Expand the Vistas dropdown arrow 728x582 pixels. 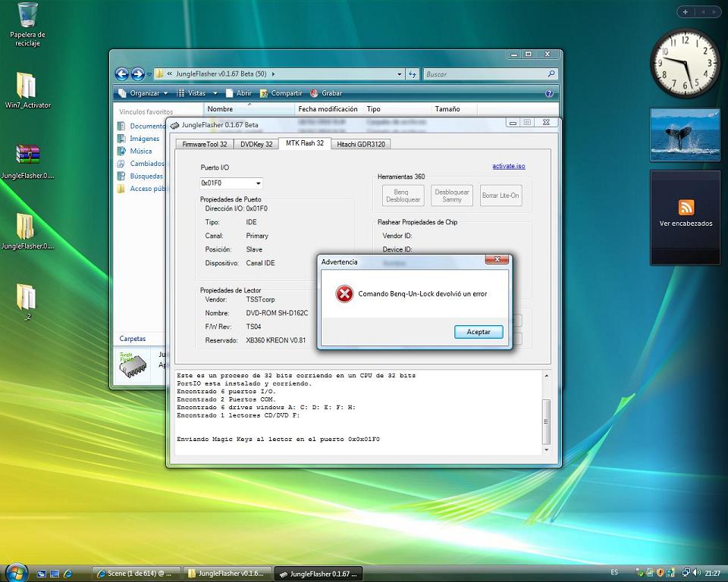point(215,93)
